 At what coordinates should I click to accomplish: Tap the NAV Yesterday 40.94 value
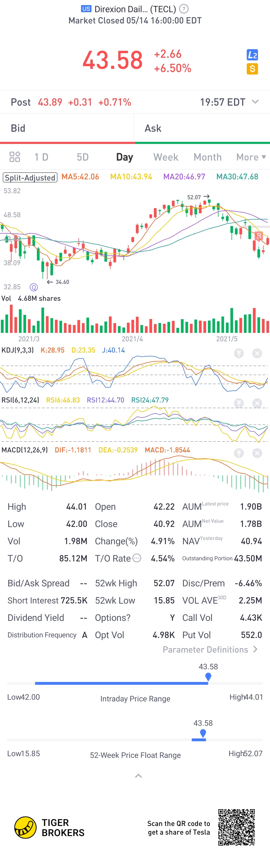coord(251,541)
